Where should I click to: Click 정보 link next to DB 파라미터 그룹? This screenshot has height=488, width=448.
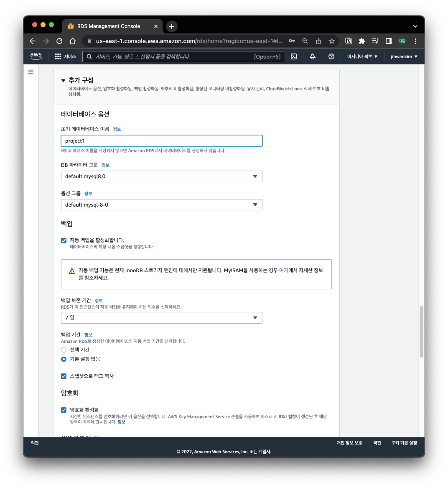(x=105, y=165)
